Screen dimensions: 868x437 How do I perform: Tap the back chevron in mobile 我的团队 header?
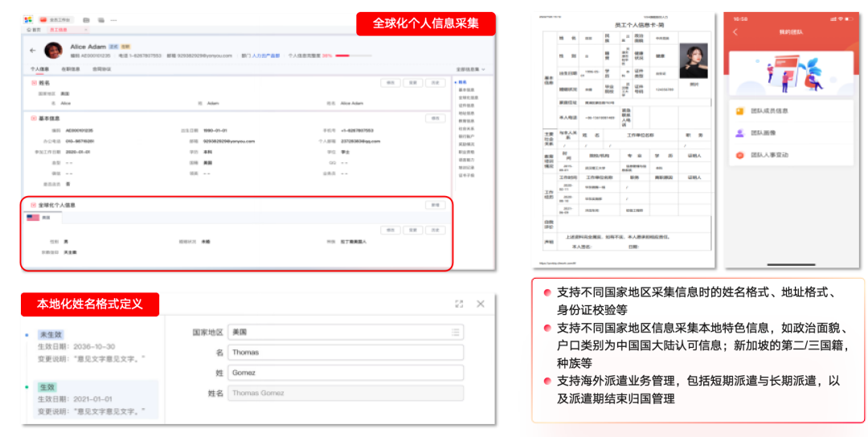[x=735, y=32]
